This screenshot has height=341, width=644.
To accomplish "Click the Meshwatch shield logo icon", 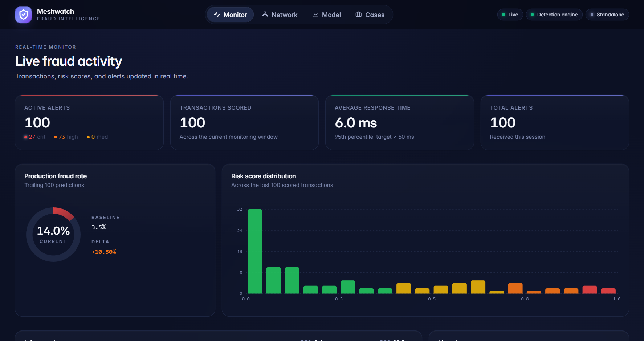I will coord(23,15).
